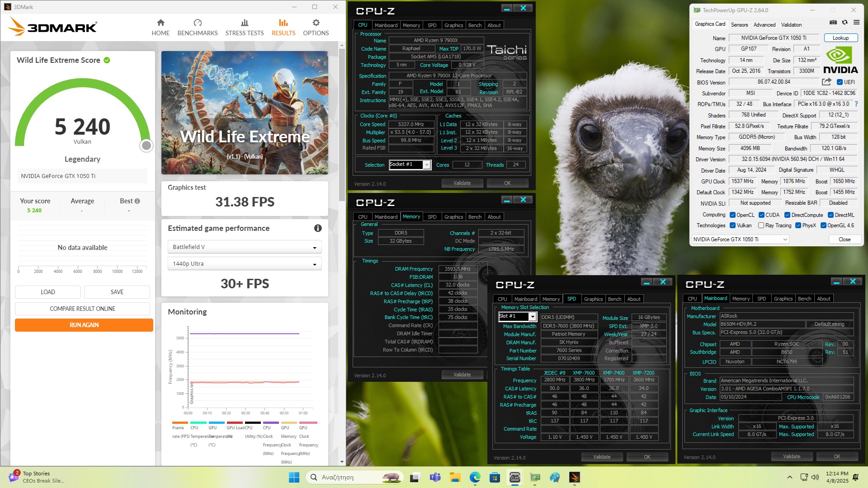Open File Explorer from the taskbar
868x488 pixels.
click(x=455, y=477)
